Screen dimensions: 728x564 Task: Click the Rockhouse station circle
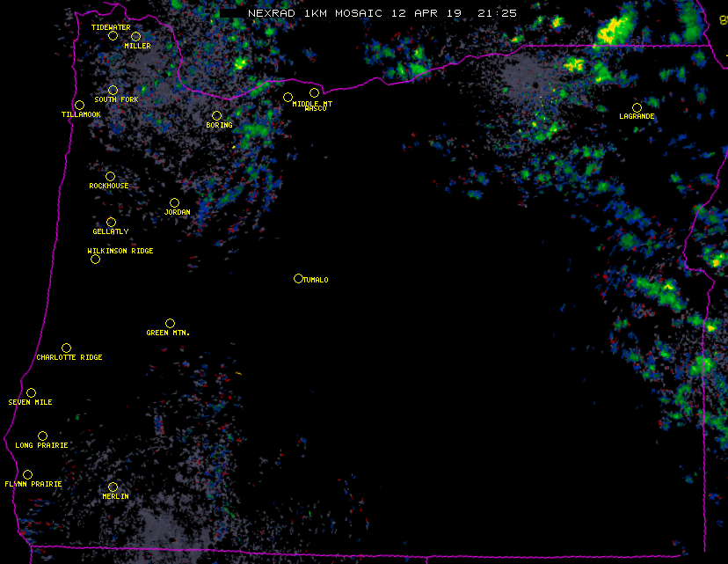click(110, 177)
